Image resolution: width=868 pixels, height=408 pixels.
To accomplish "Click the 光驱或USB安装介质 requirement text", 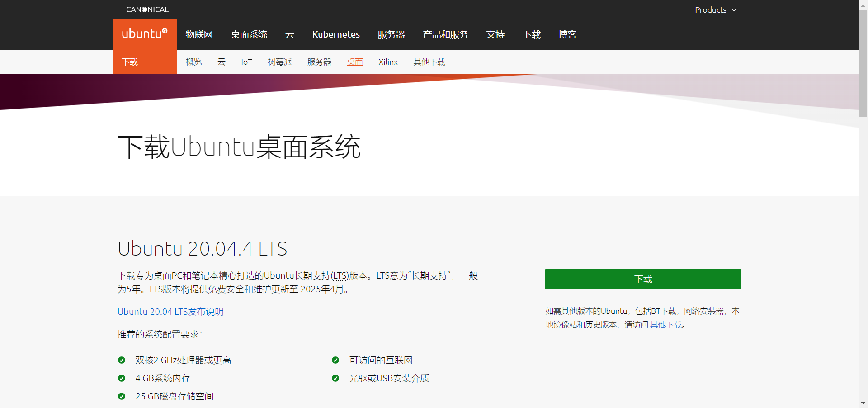I will click(389, 378).
